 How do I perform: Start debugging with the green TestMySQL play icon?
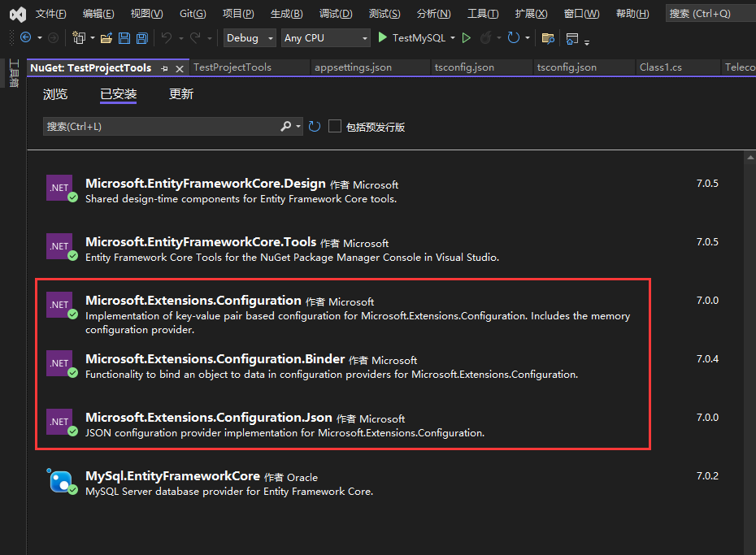tap(382, 37)
